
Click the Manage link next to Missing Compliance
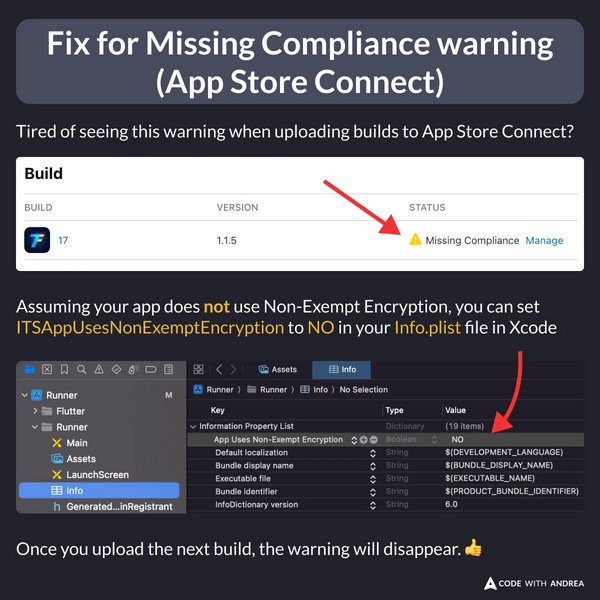(x=544, y=240)
